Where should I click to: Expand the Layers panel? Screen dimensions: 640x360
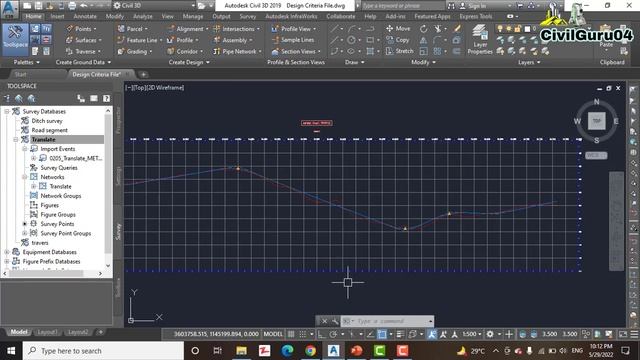pyautogui.click(x=529, y=62)
